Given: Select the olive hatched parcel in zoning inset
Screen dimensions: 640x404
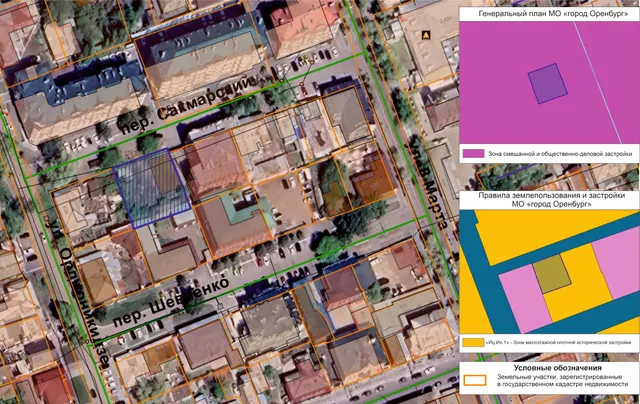Looking at the screenshot, I should pos(552,273).
